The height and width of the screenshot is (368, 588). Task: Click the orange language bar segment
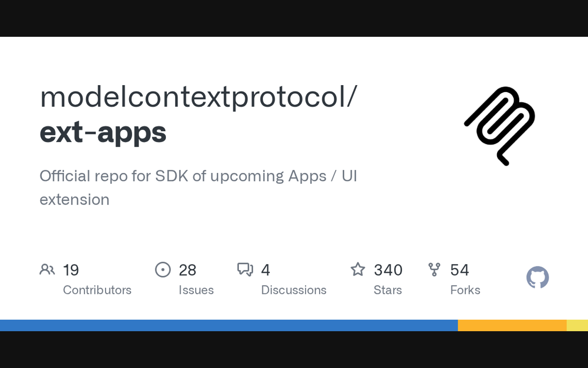512,325
